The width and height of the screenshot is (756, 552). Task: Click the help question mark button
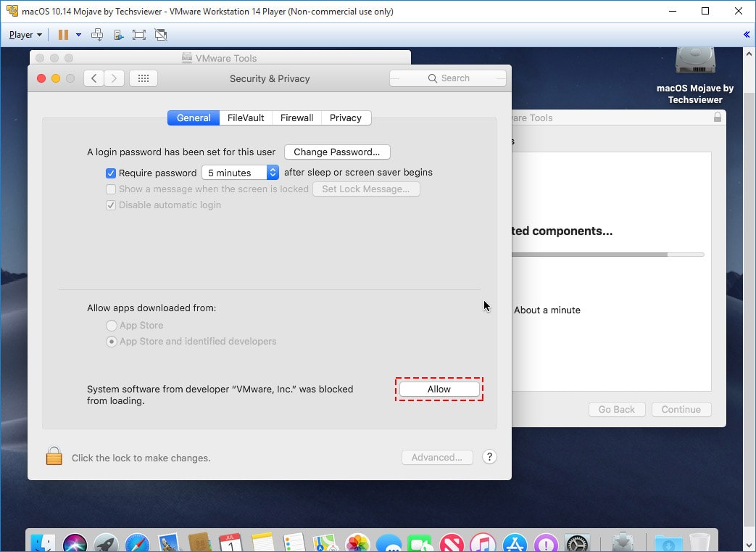(489, 457)
